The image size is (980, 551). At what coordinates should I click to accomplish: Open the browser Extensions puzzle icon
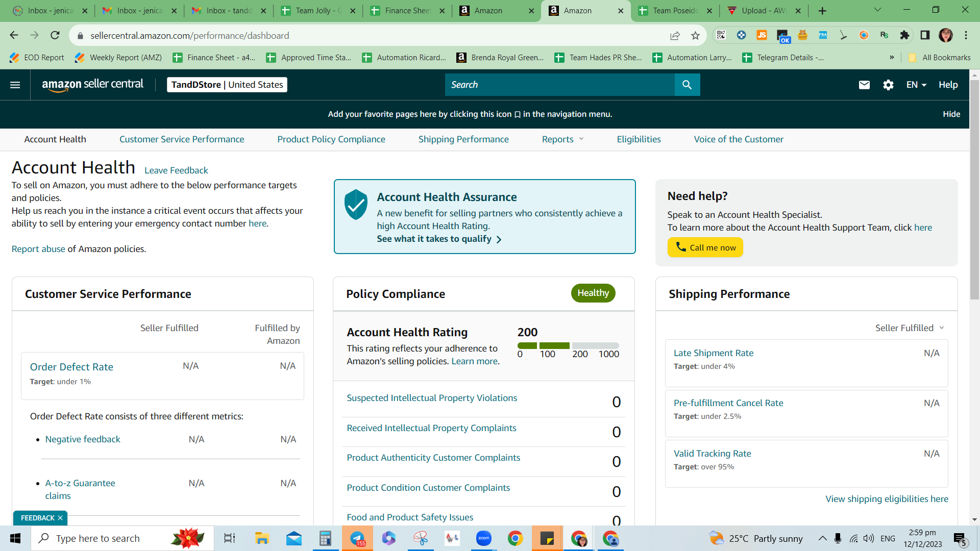(x=904, y=35)
